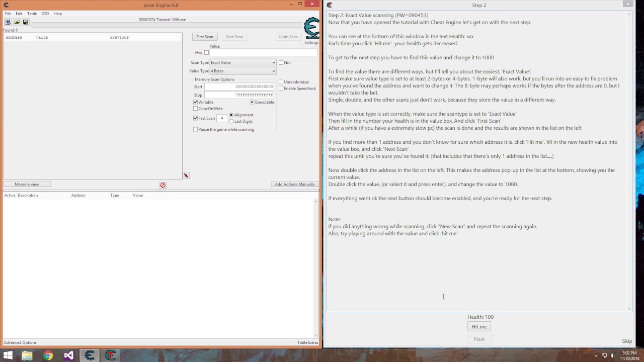
Task: Open Table Extras
Action: [x=307, y=343]
